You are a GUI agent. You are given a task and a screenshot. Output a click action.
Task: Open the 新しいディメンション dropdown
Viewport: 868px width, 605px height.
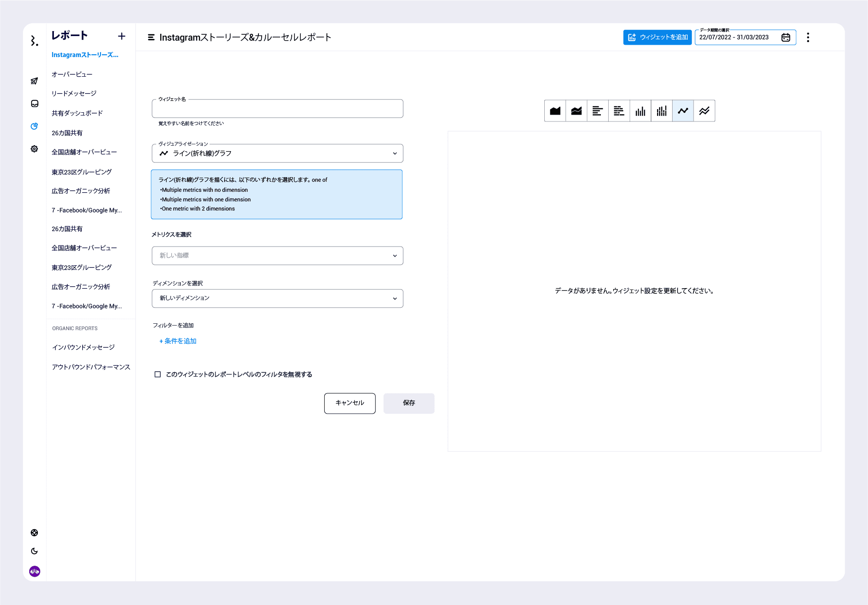tap(277, 299)
